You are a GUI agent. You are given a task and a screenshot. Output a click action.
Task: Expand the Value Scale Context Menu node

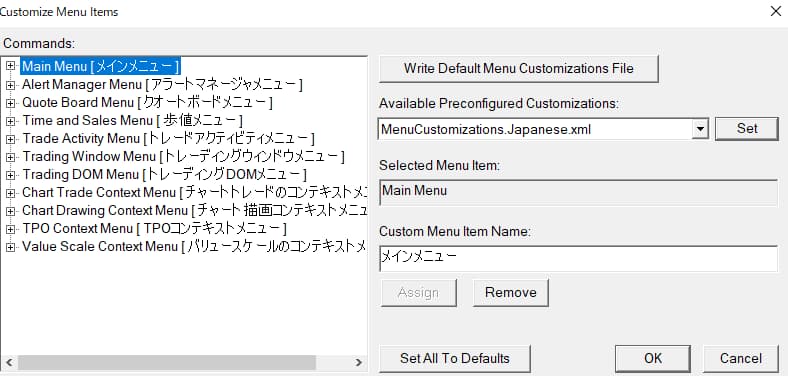10,247
